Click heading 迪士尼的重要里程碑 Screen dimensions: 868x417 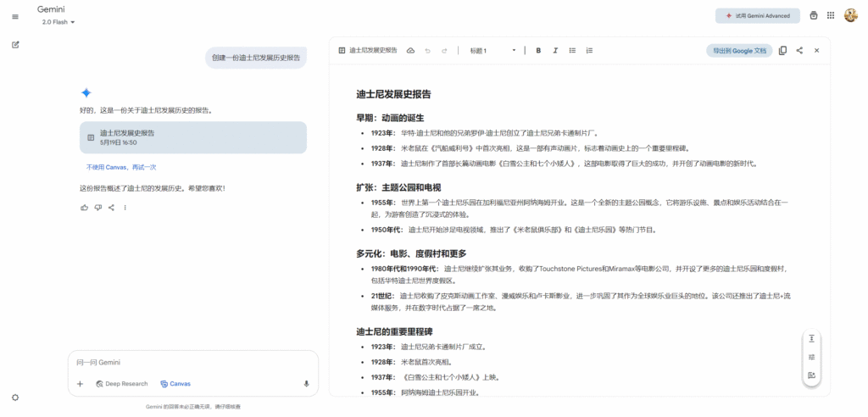tap(394, 331)
